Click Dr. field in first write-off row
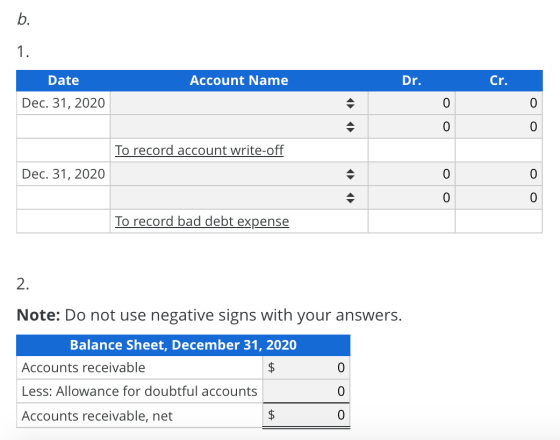This screenshot has width=560, height=440. [x=412, y=103]
